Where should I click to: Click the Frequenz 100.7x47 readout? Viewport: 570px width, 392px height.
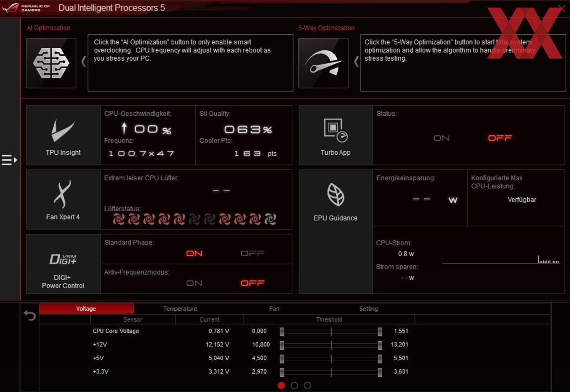click(x=141, y=153)
